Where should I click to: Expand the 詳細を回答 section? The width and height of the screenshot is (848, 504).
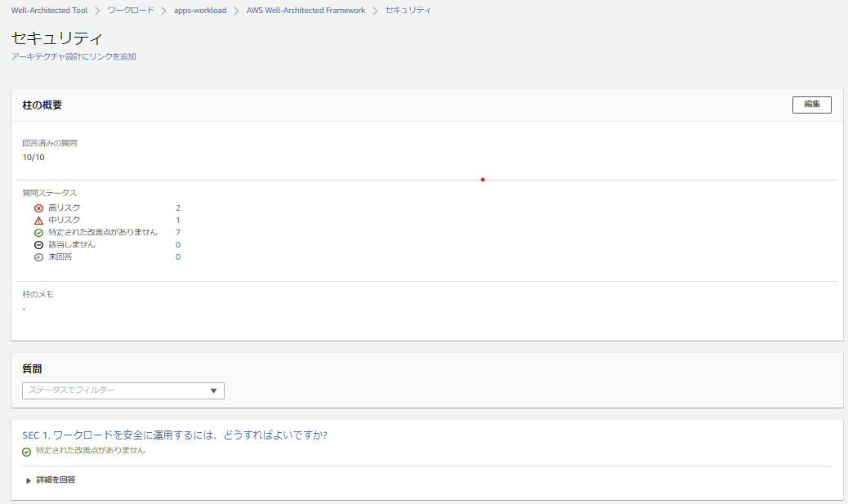click(x=51, y=480)
